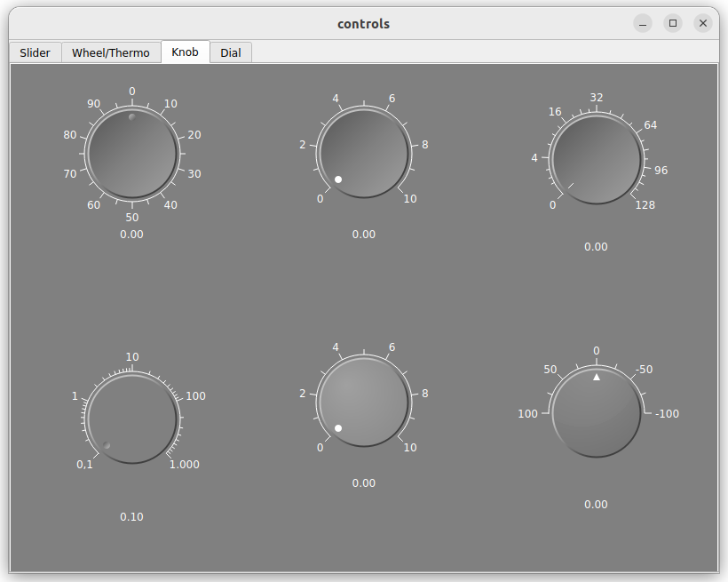Click the 100 to -100 triangle-marker knob

(597, 413)
